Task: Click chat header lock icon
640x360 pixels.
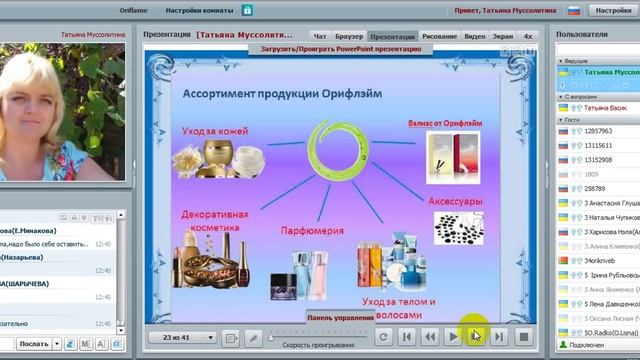Action: click(74, 218)
